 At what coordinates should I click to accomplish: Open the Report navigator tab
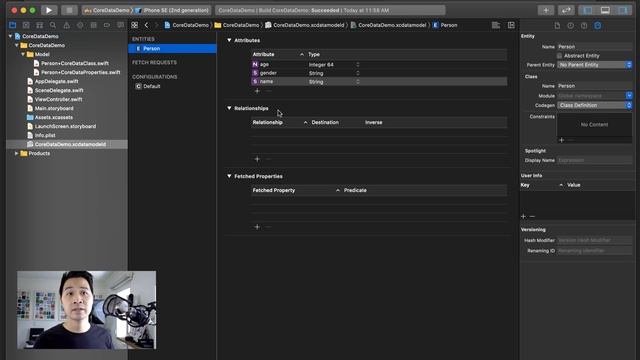(120, 25)
